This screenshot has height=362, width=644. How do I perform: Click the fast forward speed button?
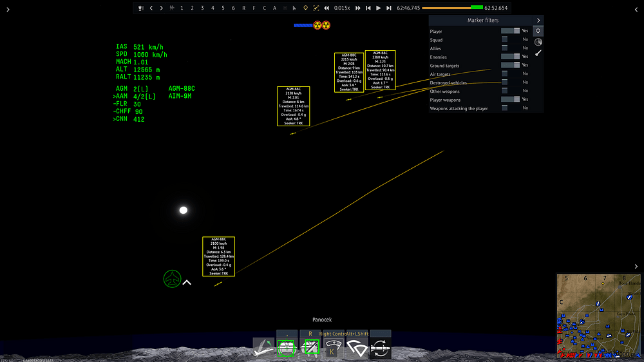(357, 8)
